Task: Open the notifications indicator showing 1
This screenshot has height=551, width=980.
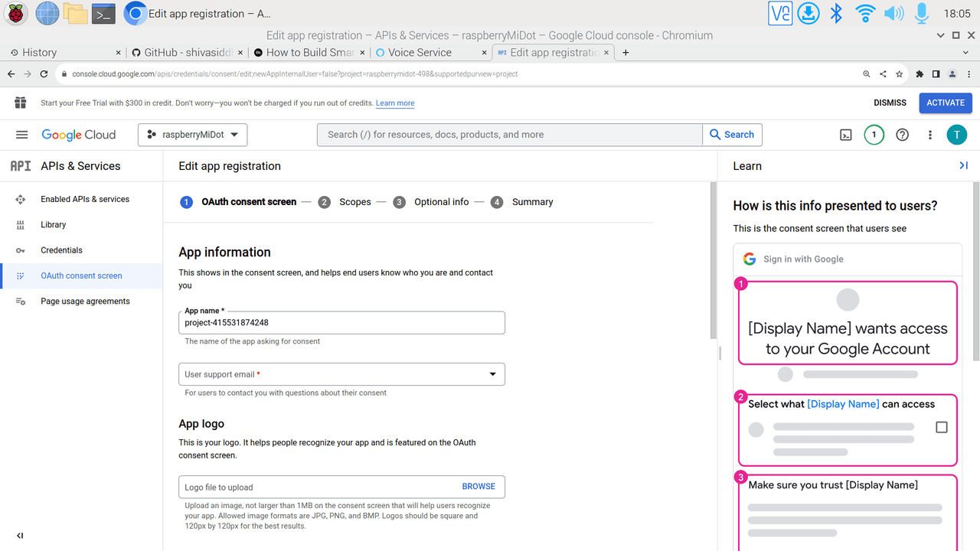Action: point(874,135)
